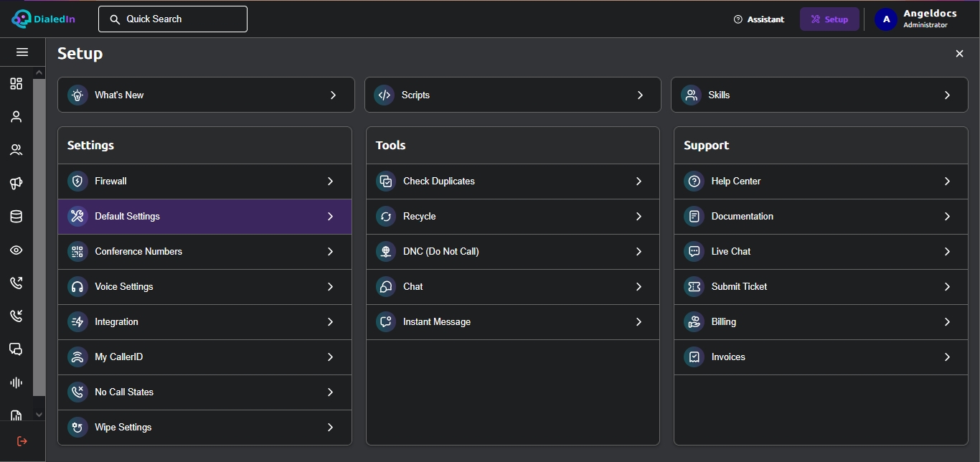Screen dimensions: 980x462
Task: Open the database icon in sidebar
Action: pos(16,217)
